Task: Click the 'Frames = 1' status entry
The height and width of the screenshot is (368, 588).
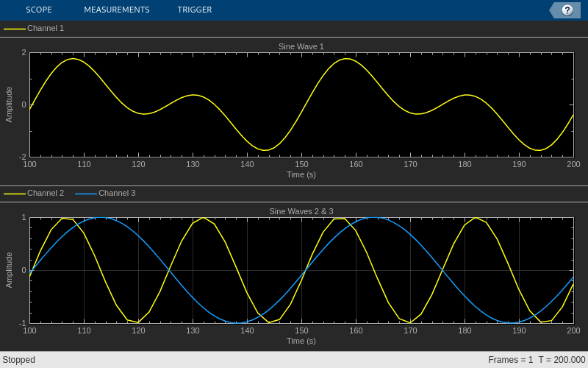Action: coord(510,360)
